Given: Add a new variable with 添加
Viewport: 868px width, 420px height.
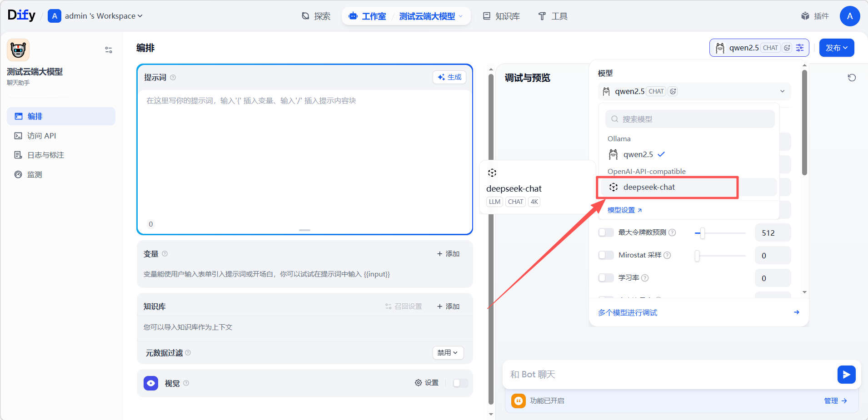Looking at the screenshot, I should click(x=448, y=254).
